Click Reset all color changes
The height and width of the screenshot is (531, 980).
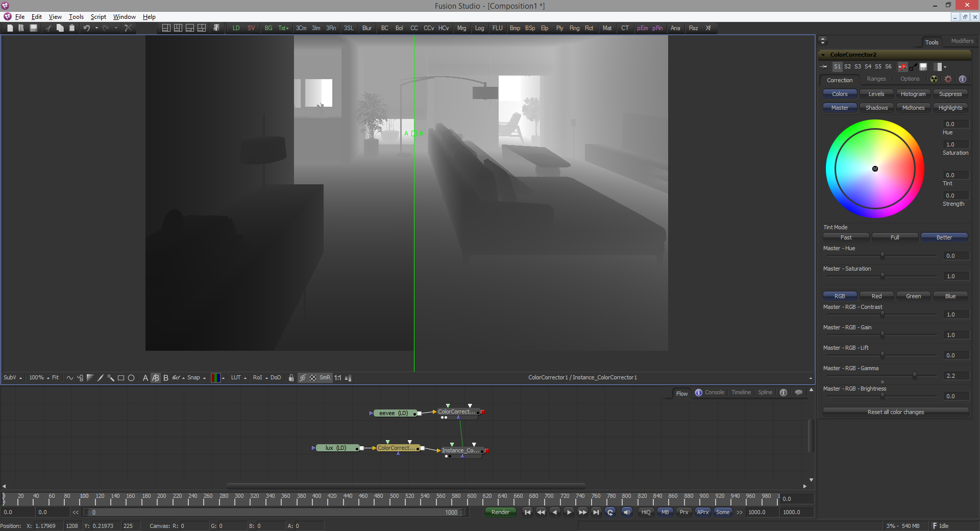tap(895, 412)
